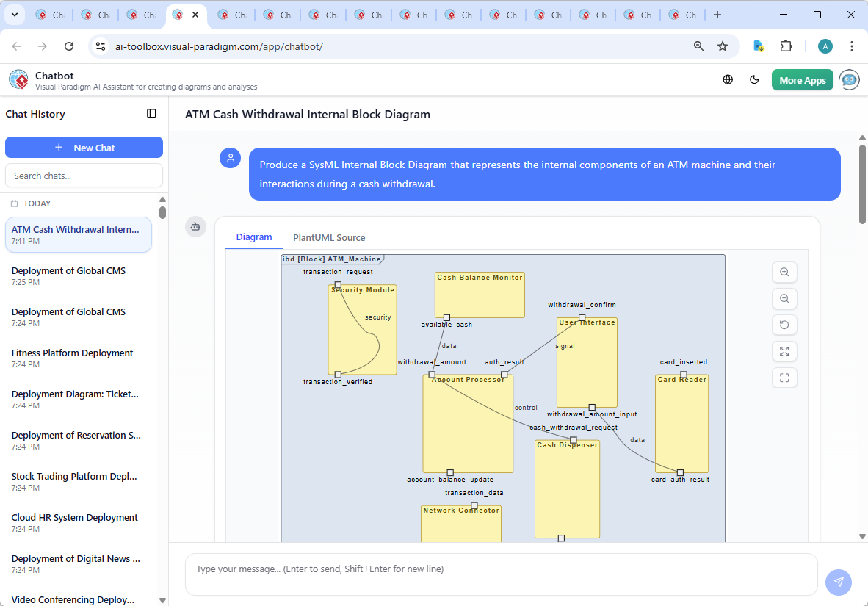868x606 pixels.
Task: Open browser extensions dropdown
Action: pyautogui.click(x=786, y=46)
